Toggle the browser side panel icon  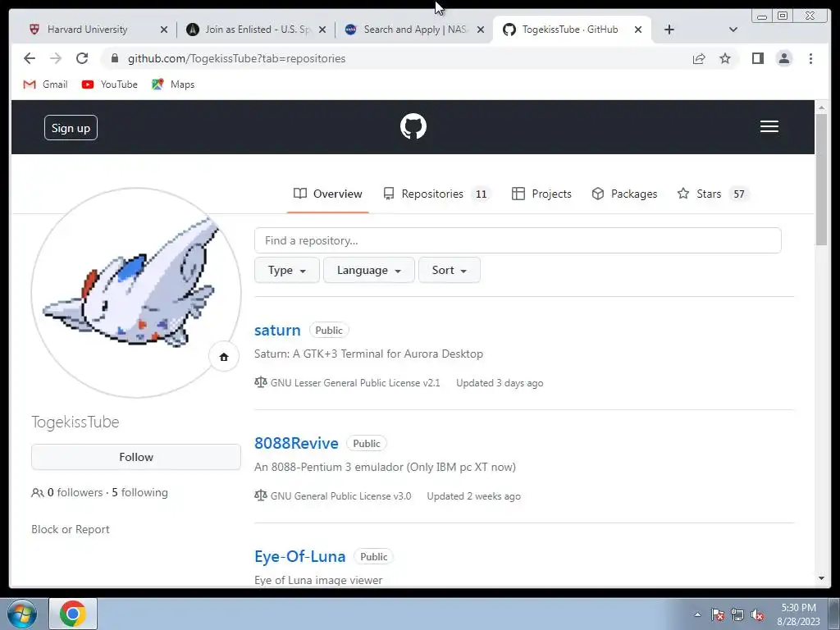[x=757, y=58]
